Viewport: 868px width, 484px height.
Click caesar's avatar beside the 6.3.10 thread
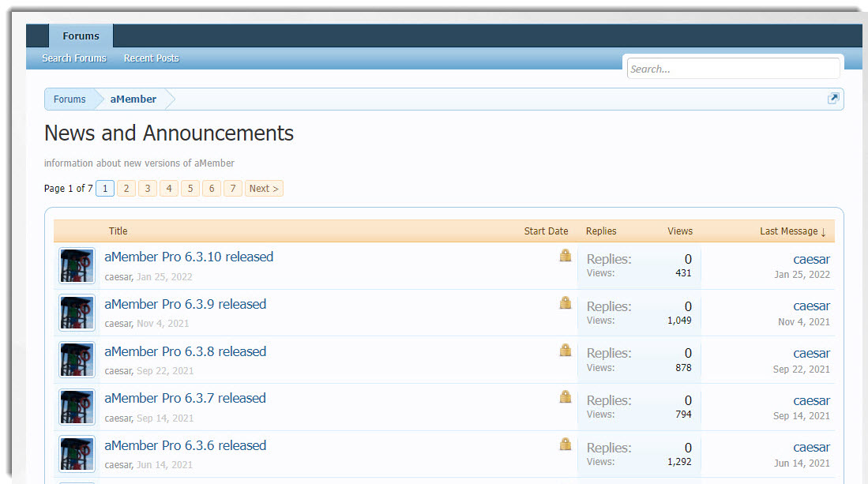pyautogui.click(x=77, y=265)
